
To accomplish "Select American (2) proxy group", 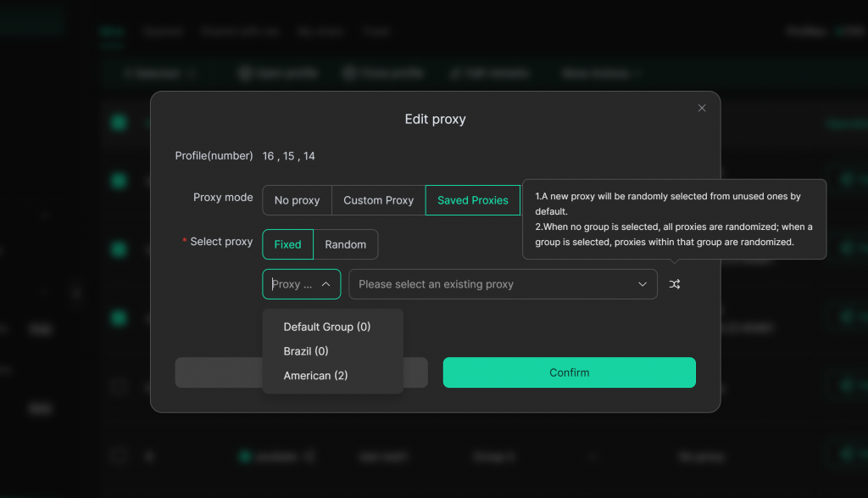I will coord(315,375).
